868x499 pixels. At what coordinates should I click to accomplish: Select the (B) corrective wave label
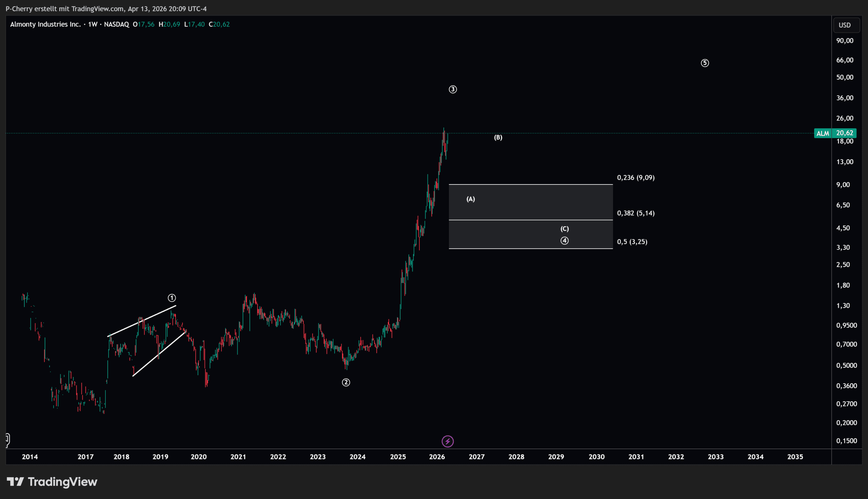(x=498, y=137)
